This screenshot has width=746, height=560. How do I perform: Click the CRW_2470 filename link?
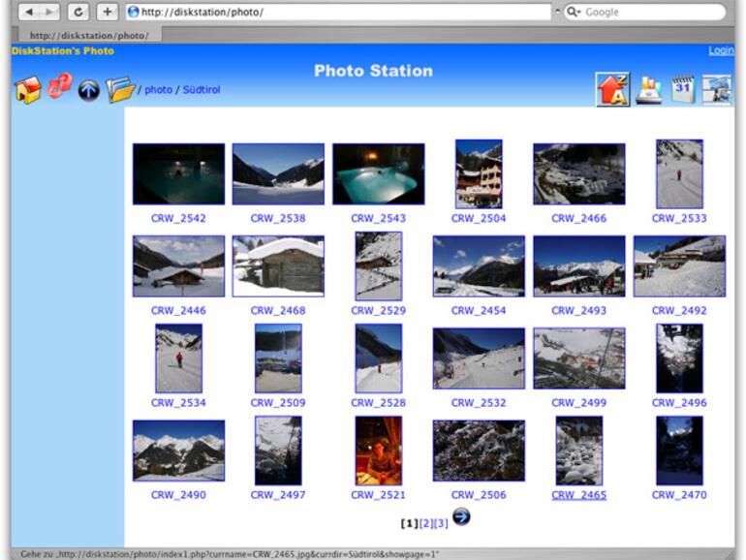[x=679, y=495]
